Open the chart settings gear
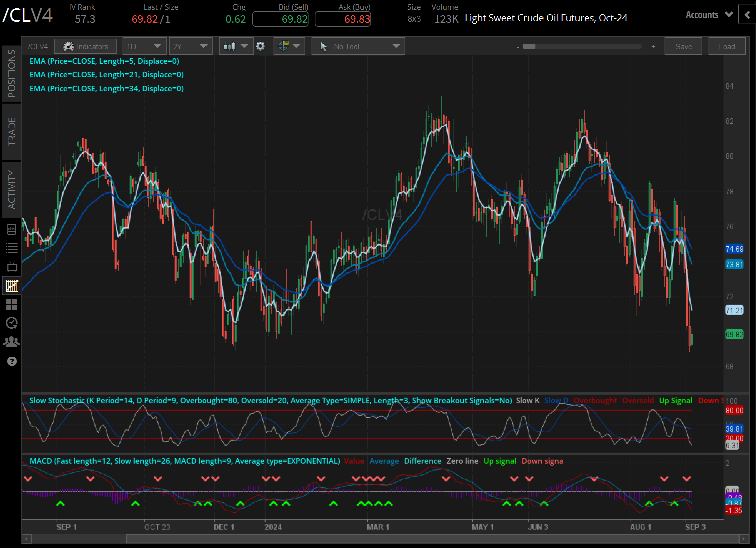The width and height of the screenshot is (756, 548). [x=260, y=46]
